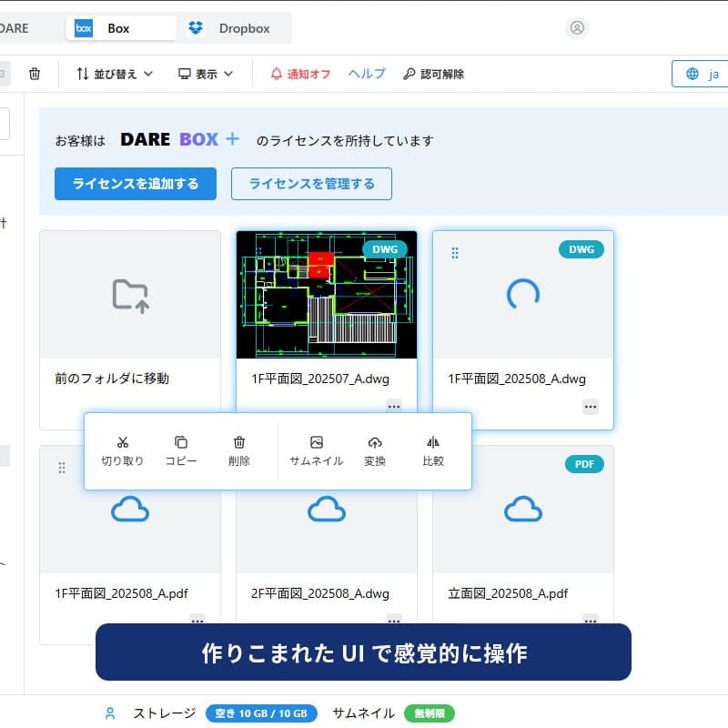Click ライセンスを管理する button
Viewport: 728px width, 728px height.
pos(311,184)
